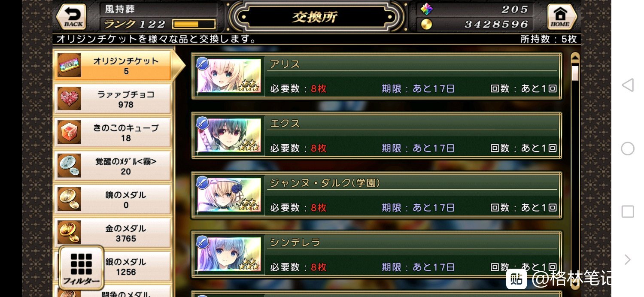
Task: Tap the BACK arrow button
Action: point(71,17)
